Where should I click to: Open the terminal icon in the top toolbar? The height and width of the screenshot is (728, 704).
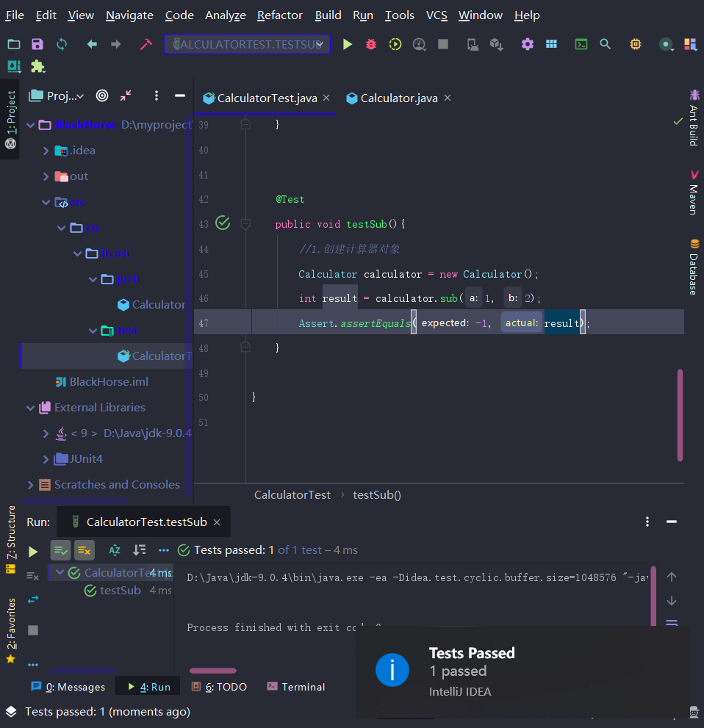point(581,44)
